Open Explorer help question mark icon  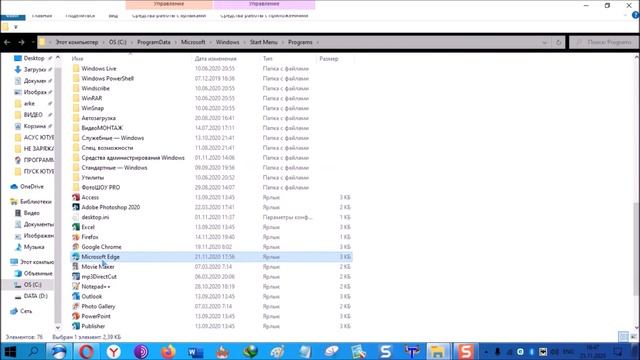pyautogui.click(x=636, y=15)
